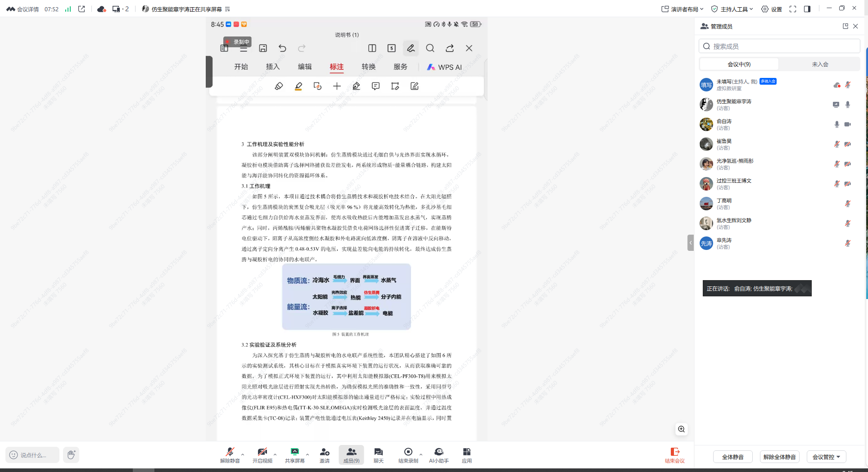Select the area selection edit tool

[x=395, y=86]
